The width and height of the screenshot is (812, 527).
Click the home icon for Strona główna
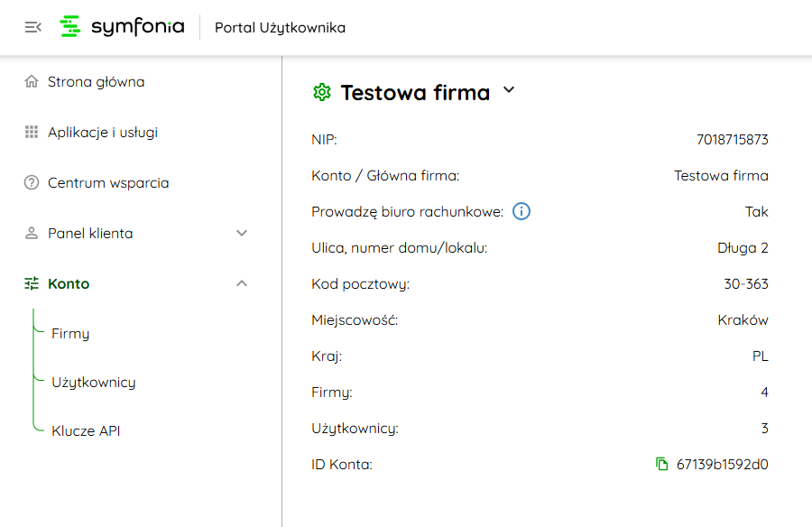tap(32, 82)
